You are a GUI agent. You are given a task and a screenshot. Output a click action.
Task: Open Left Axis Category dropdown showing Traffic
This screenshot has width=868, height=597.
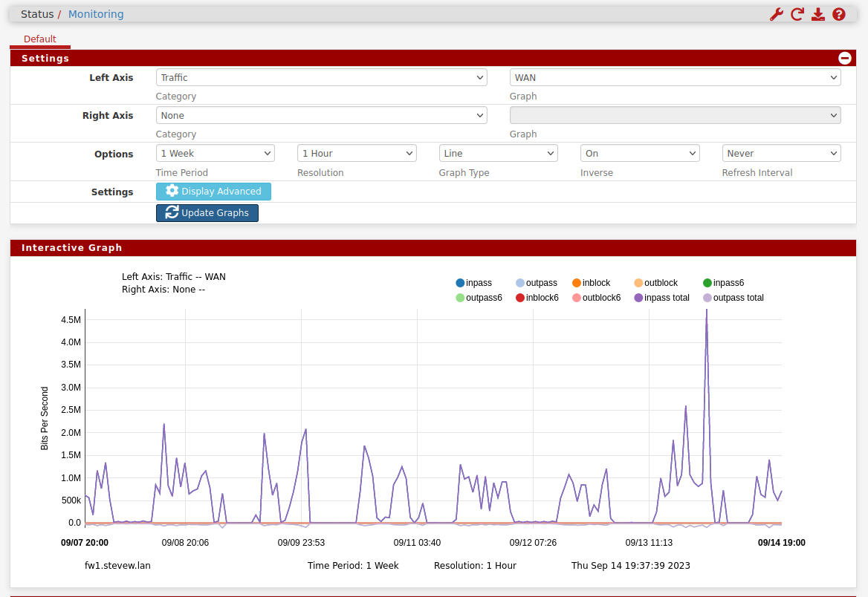pyautogui.click(x=322, y=77)
